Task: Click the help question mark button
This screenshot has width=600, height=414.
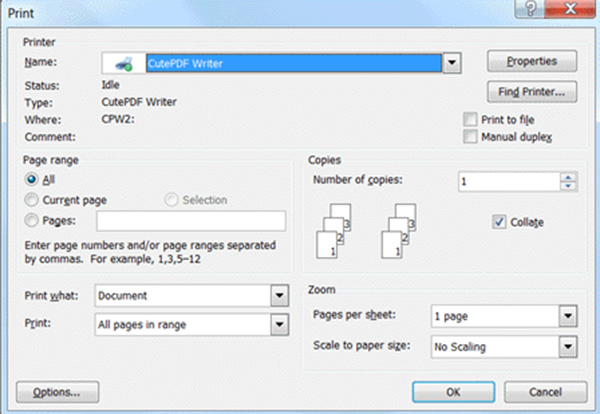Action: [x=530, y=8]
